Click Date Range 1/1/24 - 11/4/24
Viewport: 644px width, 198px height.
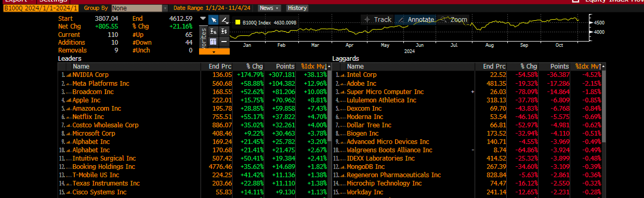212,8
